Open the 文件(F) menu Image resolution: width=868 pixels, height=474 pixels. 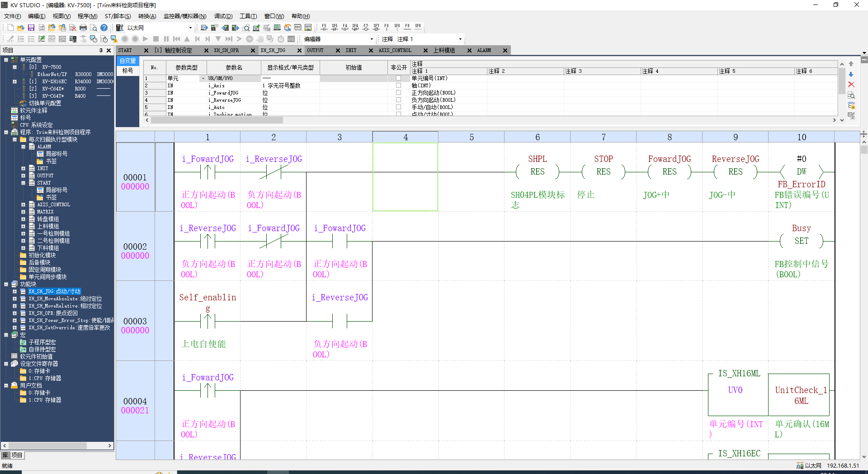click(x=13, y=16)
